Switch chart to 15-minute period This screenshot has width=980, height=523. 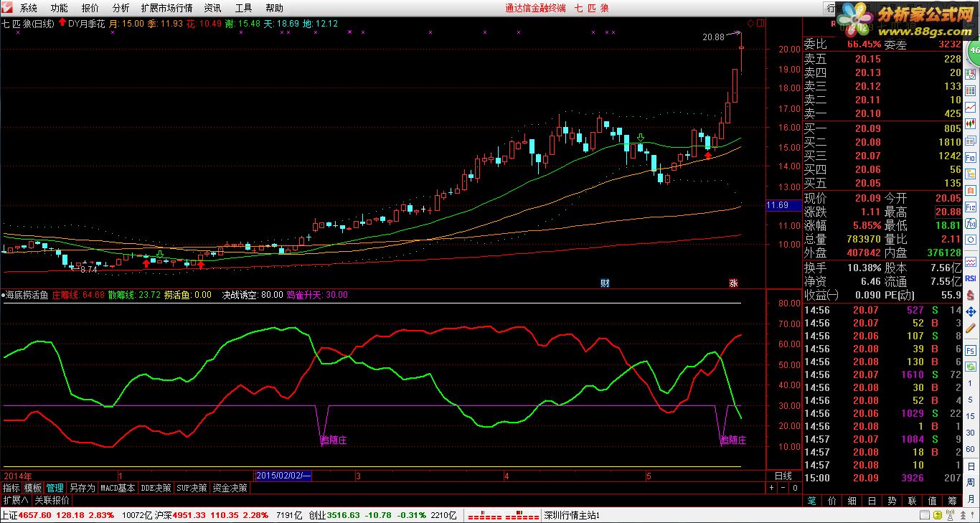point(971,415)
